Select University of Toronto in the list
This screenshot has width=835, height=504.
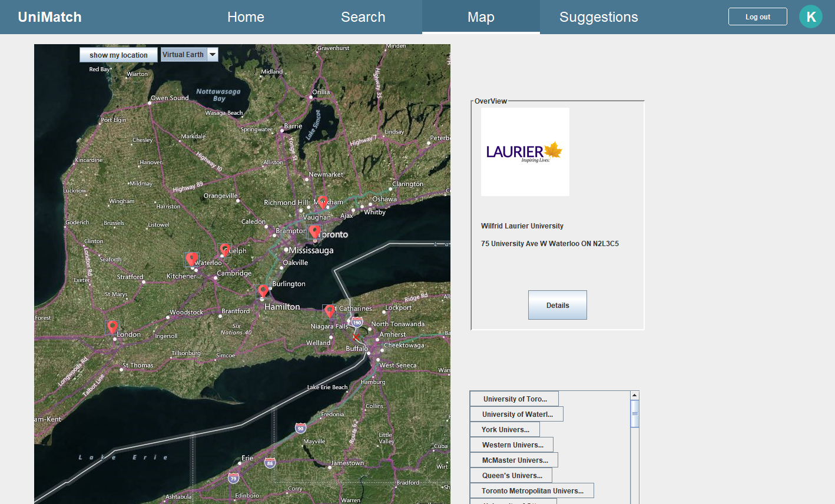point(514,399)
